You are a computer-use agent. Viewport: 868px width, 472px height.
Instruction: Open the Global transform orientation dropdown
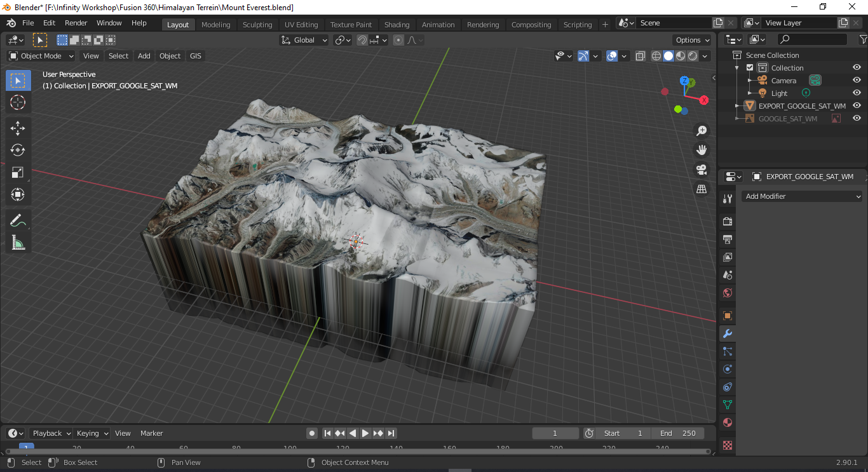pos(304,40)
